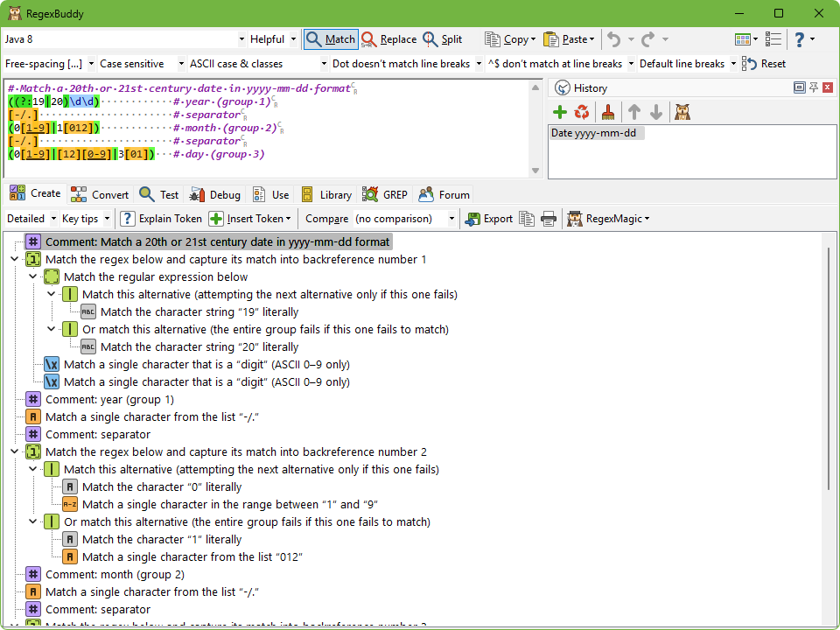Select 'Match the character string "20" literally'
The width and height of the screenshot is (840, 630).
click(199, 346)
